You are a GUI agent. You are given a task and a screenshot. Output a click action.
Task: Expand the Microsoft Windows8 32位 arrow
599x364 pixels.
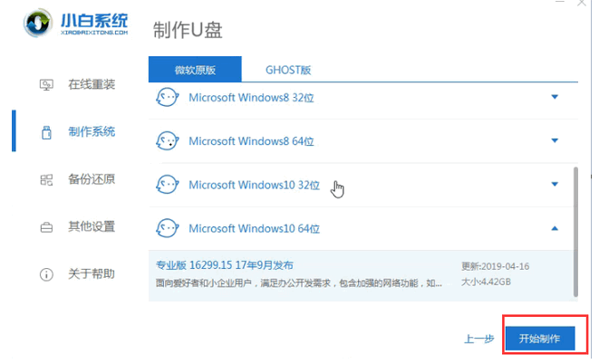pyautogui.click(x=555, y=97)
